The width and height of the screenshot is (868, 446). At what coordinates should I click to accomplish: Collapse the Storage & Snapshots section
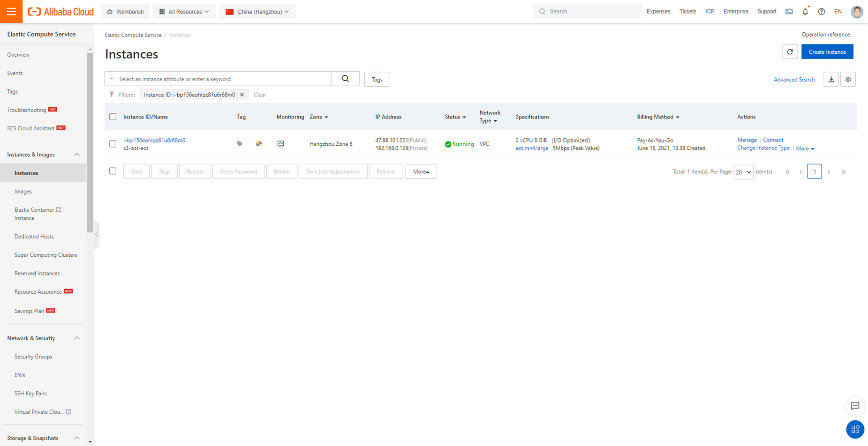coord(77,438)
